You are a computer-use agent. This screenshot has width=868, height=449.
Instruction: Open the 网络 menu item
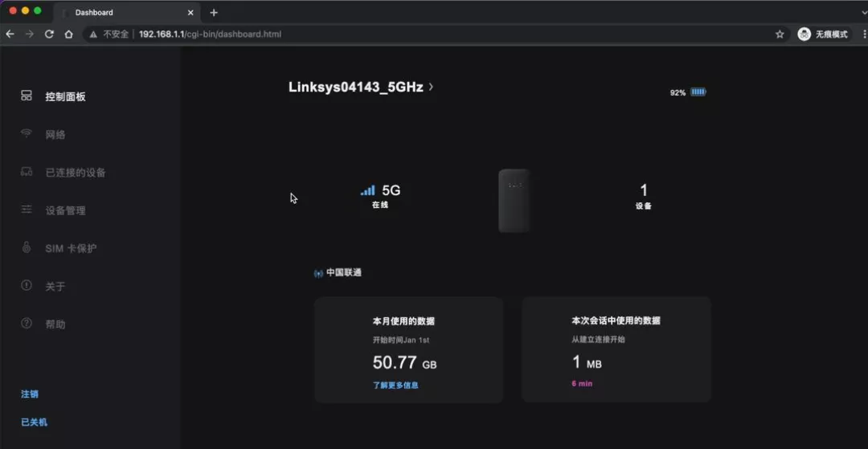click(x=55, y=134)
